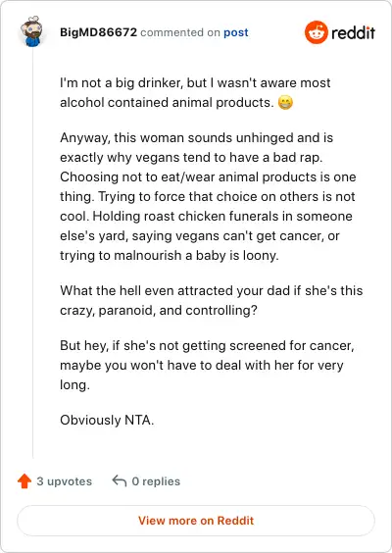The width and height of the screenshot is (392, 553).
Task: Click the grinning emoji after "animal products"
Action: point(285,103)
